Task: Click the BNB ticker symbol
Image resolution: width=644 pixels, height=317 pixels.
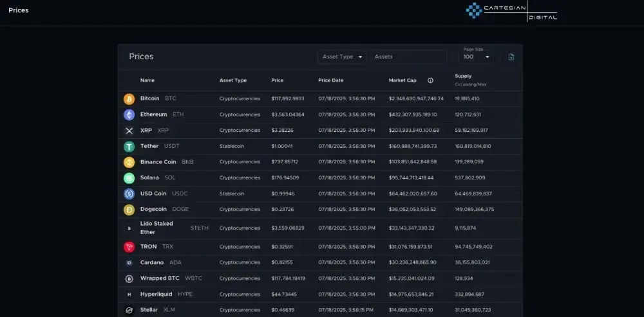Action: coord(187,162)
